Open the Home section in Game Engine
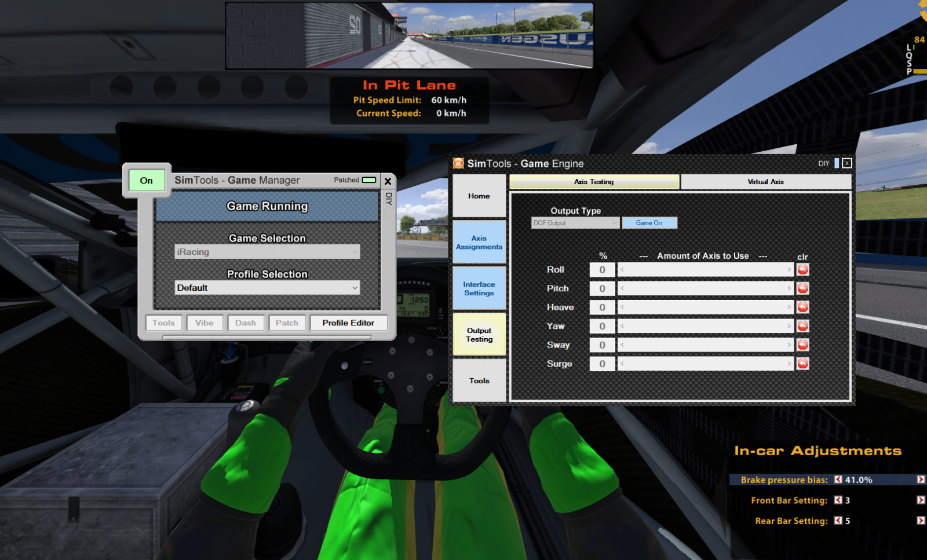Image resolution: width=927 pixels, height=560 pixels. [479, 196]
